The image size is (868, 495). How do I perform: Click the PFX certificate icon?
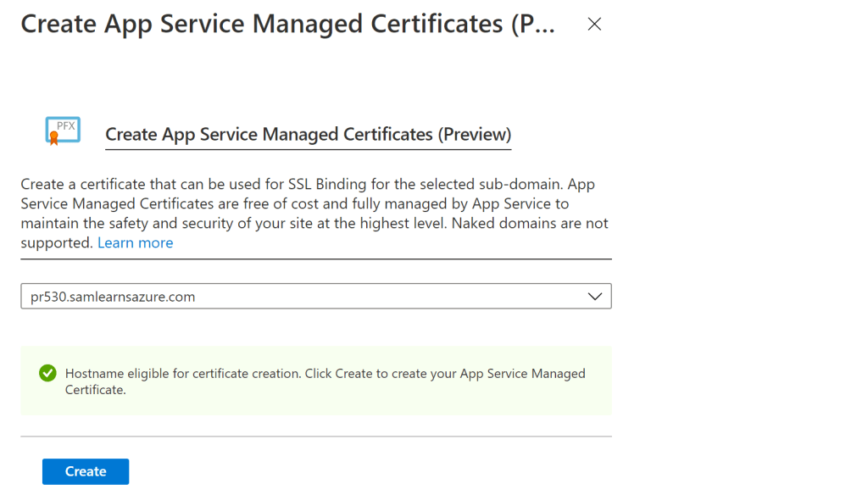(63, 131)
